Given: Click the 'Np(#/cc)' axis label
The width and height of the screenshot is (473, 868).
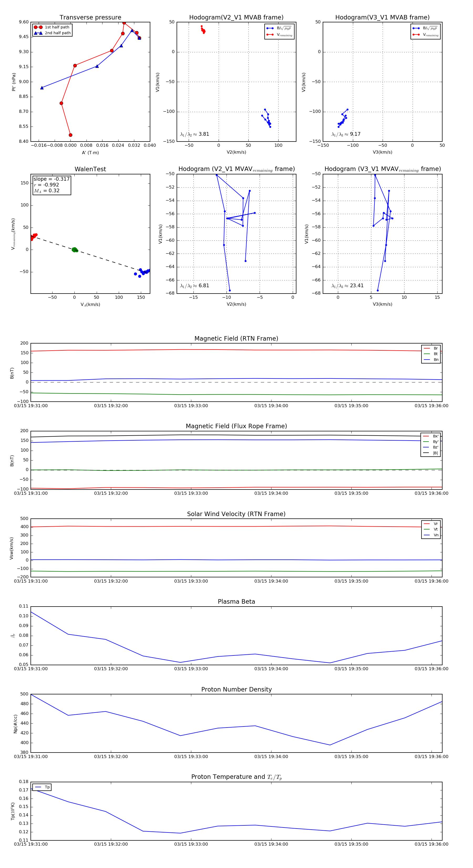Looking at the screenshot, I should pos(15,723).
